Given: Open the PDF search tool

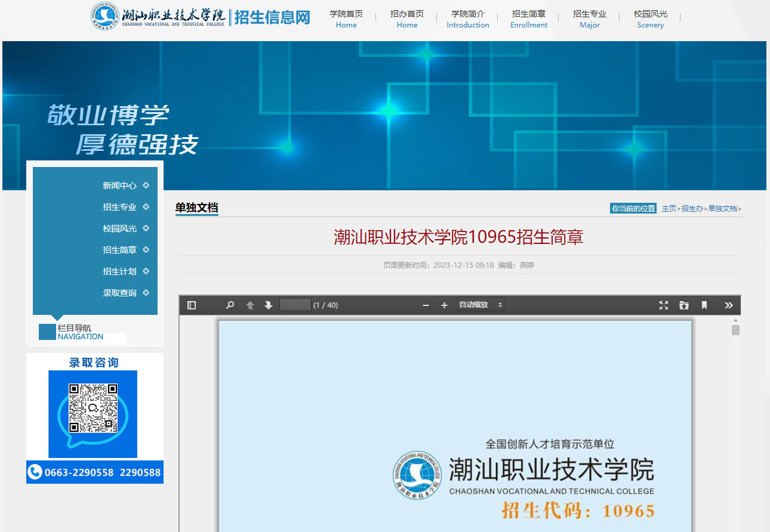Looking at the screenshot, I should [x=229, y=305].
